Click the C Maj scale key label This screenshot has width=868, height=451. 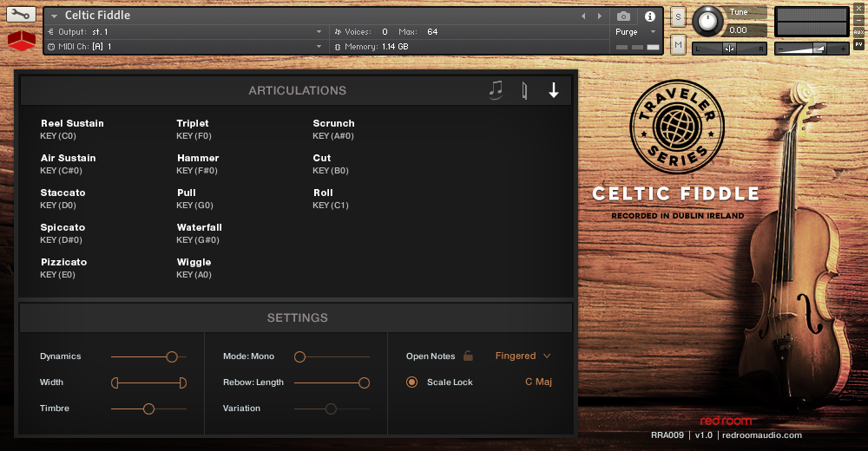(538, 382)
